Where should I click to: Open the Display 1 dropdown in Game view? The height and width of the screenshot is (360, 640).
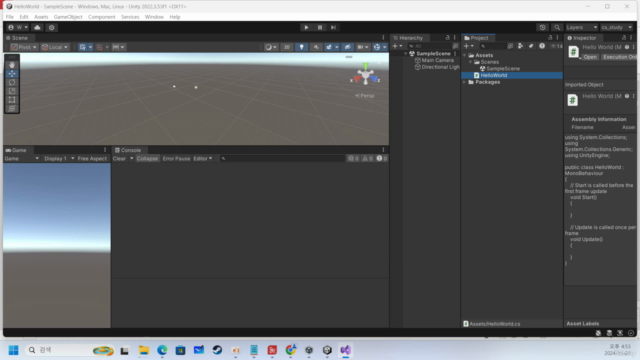coord(59,158)
